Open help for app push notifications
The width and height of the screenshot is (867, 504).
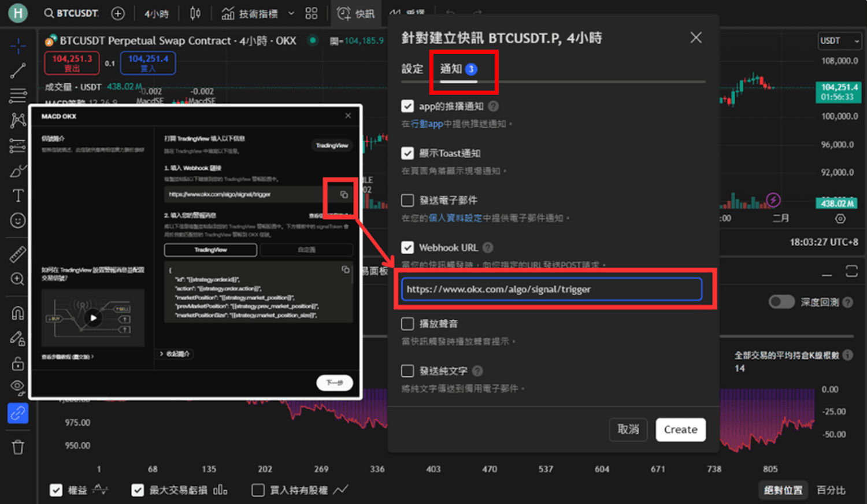coord(493,106)
